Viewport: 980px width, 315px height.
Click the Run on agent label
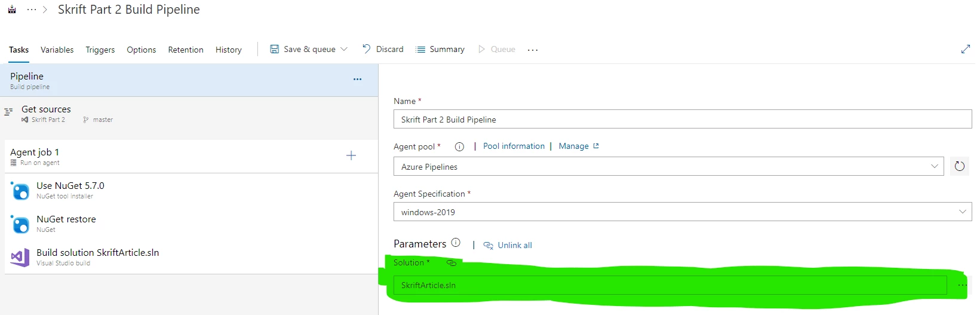coord(39,163)
